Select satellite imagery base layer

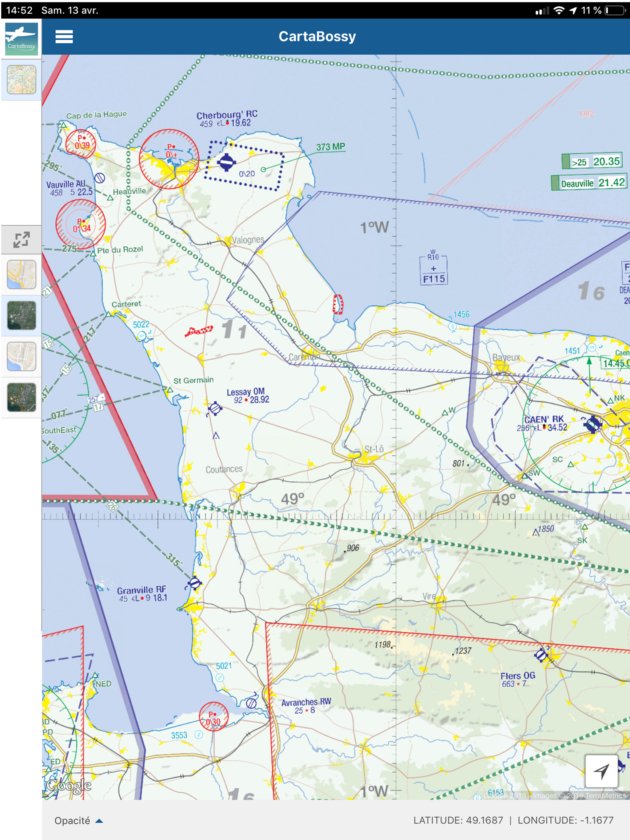[22, 315]
